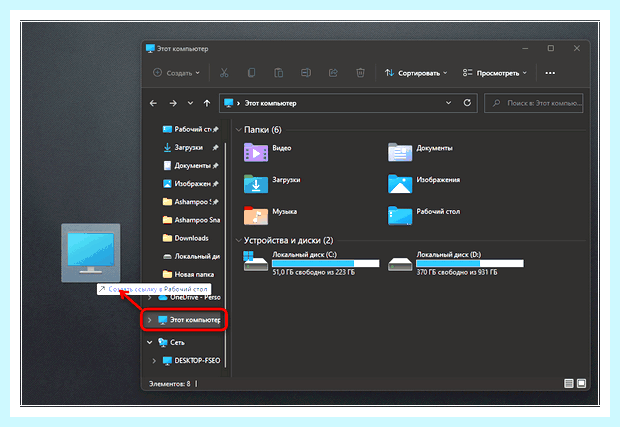Open the Видео folder
Image resolution: width=620 pixels, height=427 pixels.
pos(267,152)
